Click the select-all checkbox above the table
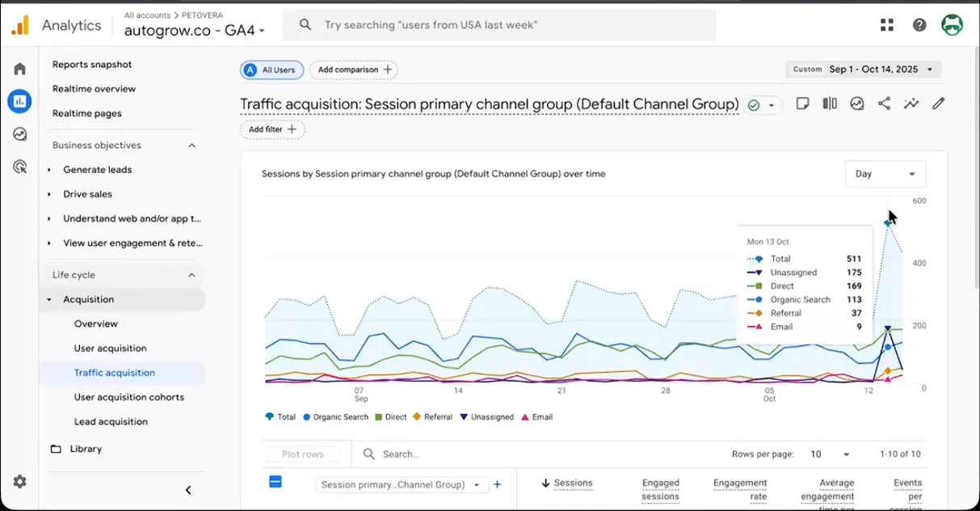980x511 pixels. (x=275, y=481)
